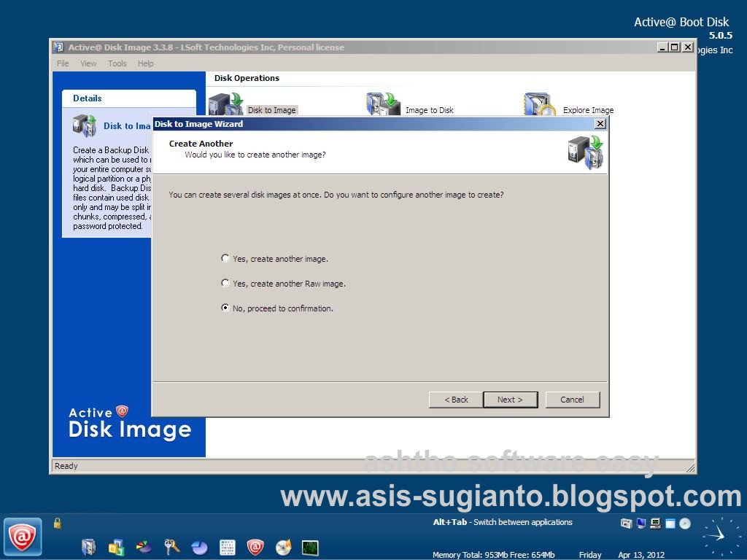Open the Image to Disk tool
The width and height of the screenshot is (747, 560).
pos(383,102)
